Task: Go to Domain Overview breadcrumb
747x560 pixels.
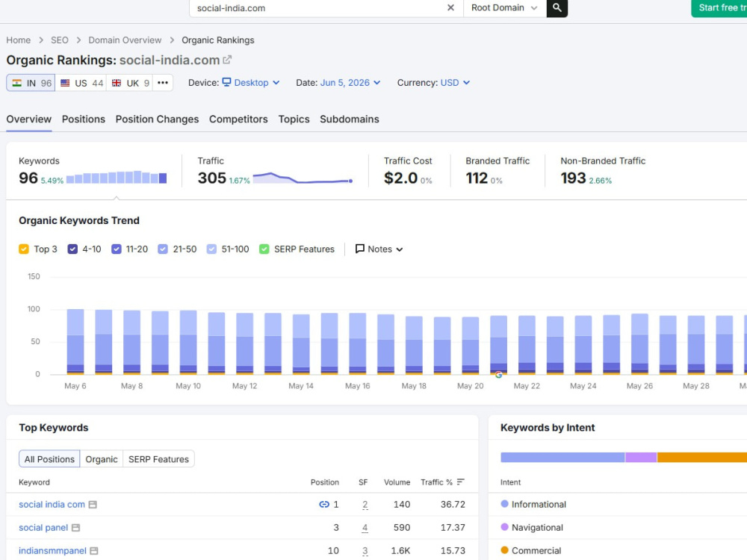Action: point(125,40)
